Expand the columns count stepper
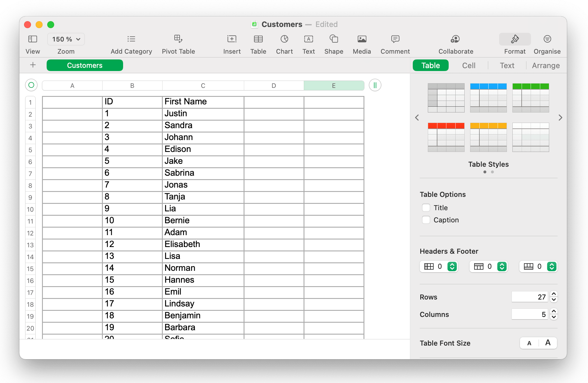Image resolution: width=588 pixels, height=383 pixels. click(x=554, y=312)
